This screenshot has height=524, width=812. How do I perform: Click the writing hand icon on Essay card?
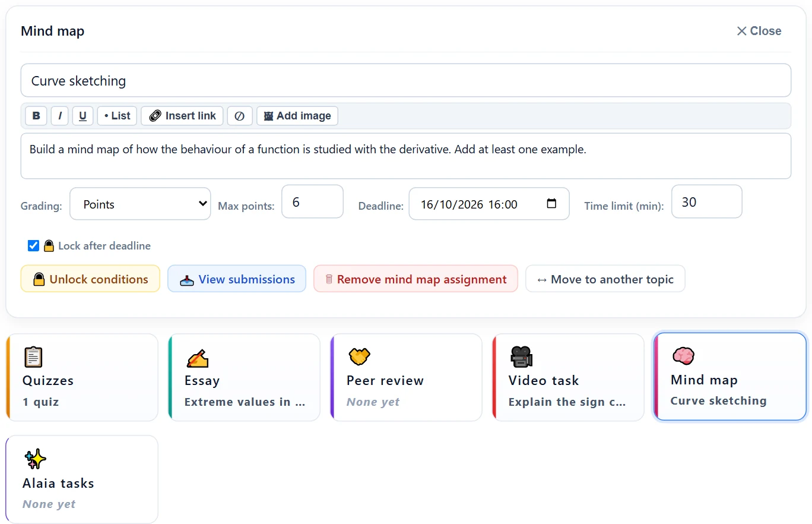click(197, 357)
